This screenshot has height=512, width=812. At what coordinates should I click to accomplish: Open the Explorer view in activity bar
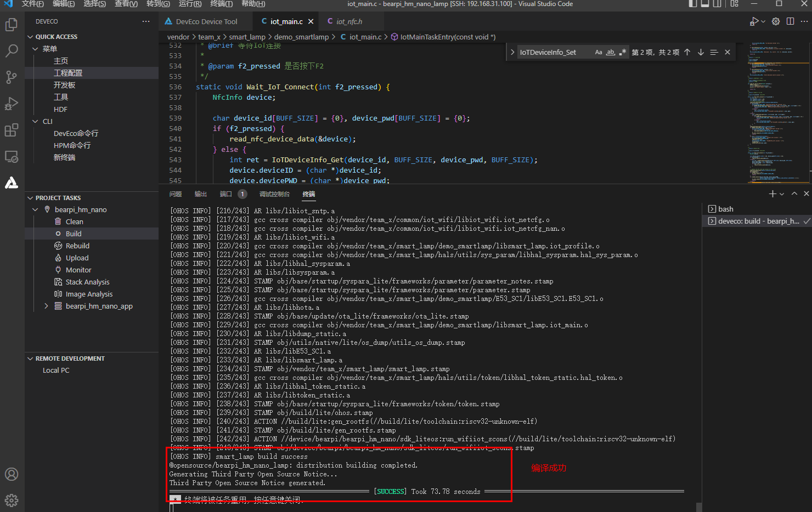[x=12, y=25]
